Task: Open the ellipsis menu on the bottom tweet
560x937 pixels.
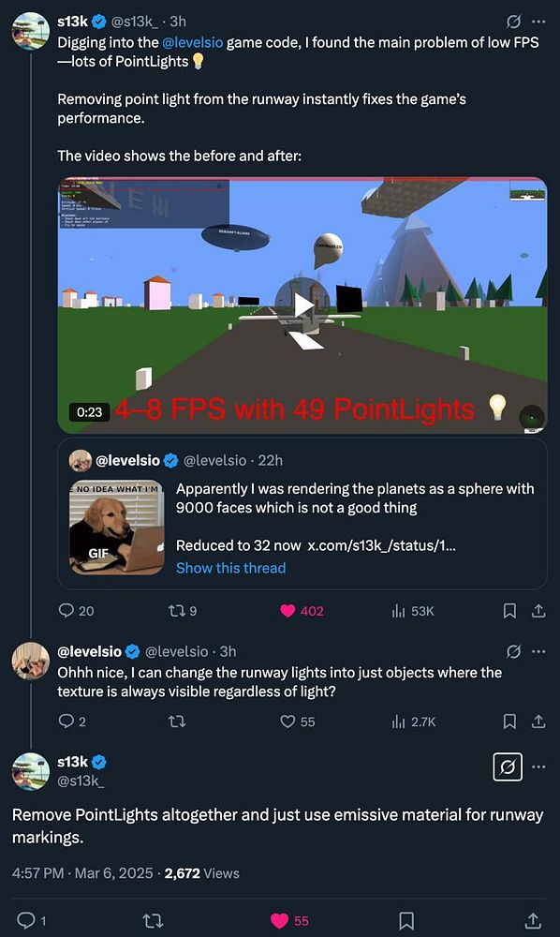Action: (538, 767)
